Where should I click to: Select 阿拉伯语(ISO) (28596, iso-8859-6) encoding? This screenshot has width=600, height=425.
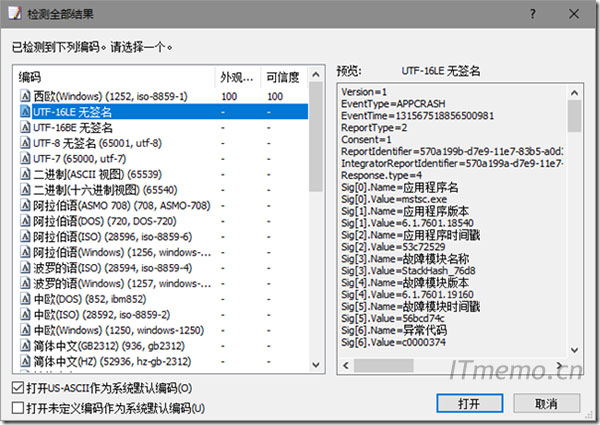click(x=112, y=237)
